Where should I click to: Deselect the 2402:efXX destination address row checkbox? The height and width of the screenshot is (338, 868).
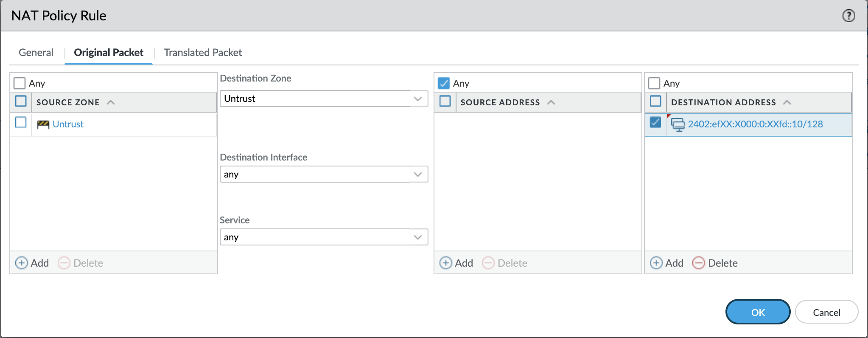[655, 123]
